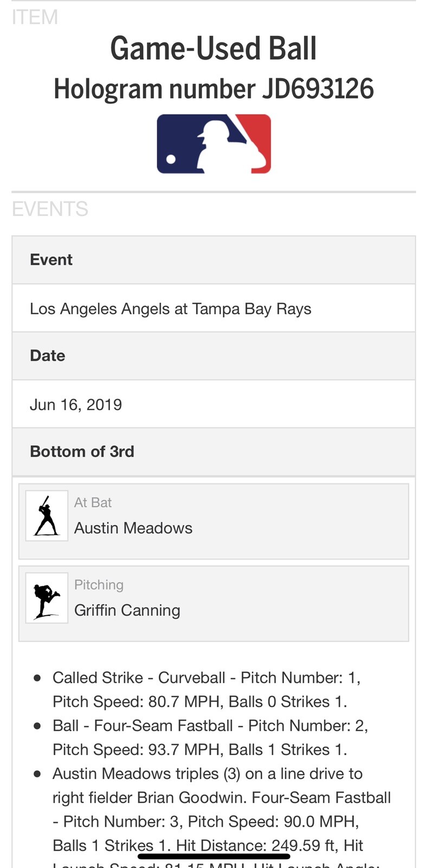The width and height of the screenshot is (427, 868).
Task: Click the EVENTS section label
Action: click(50, 209)
